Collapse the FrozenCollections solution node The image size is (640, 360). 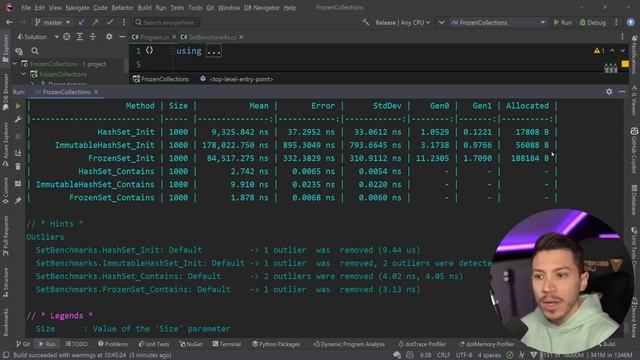(15, 64)
